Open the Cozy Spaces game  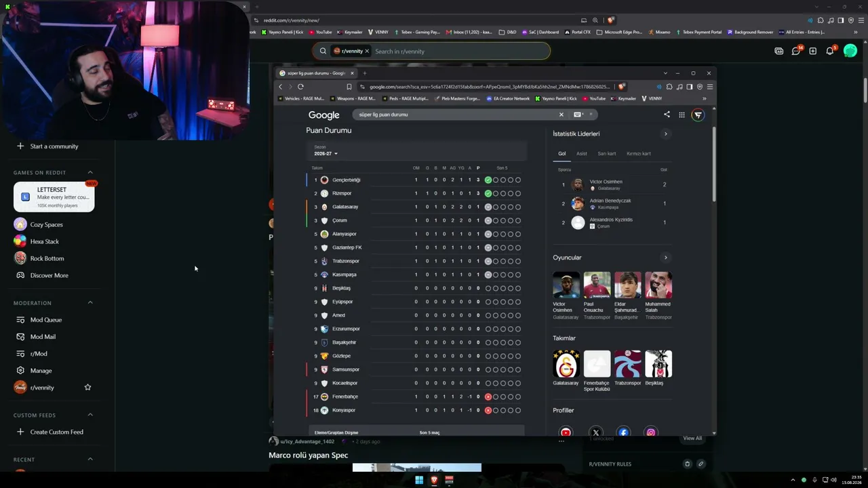coord(46,224)
